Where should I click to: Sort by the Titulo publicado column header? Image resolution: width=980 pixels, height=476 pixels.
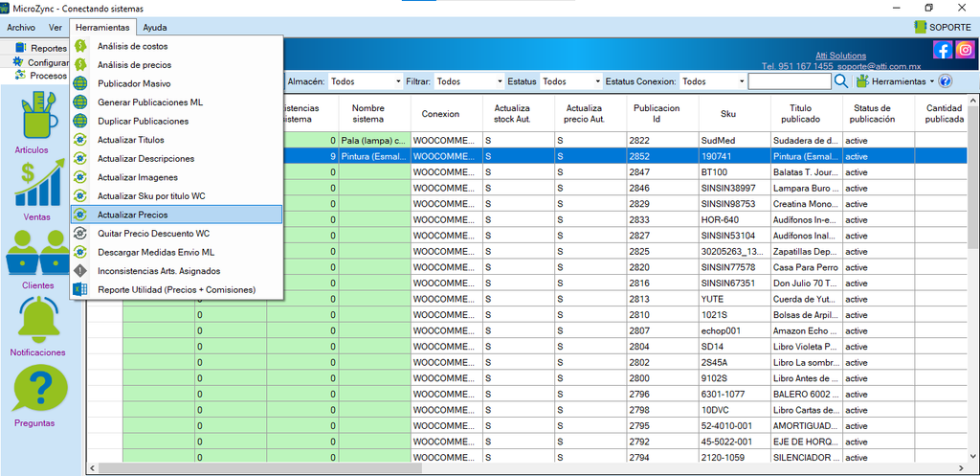pyautogui.click(x=804, y=113)
